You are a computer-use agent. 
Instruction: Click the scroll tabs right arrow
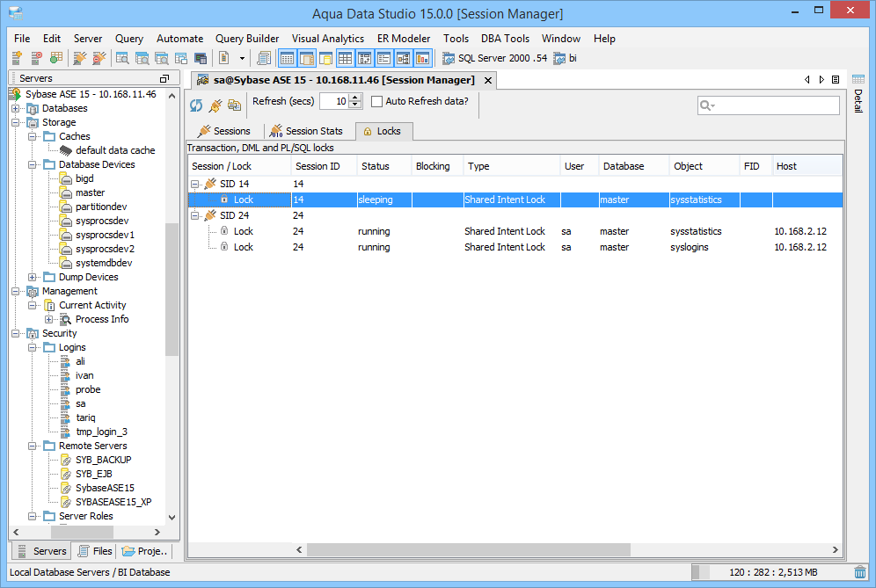[x=821, y=80]
